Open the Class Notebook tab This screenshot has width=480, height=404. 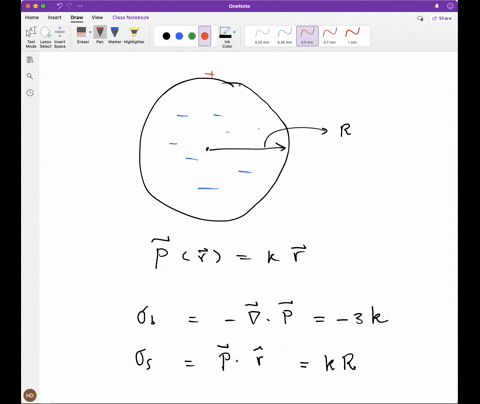[131, 17]
